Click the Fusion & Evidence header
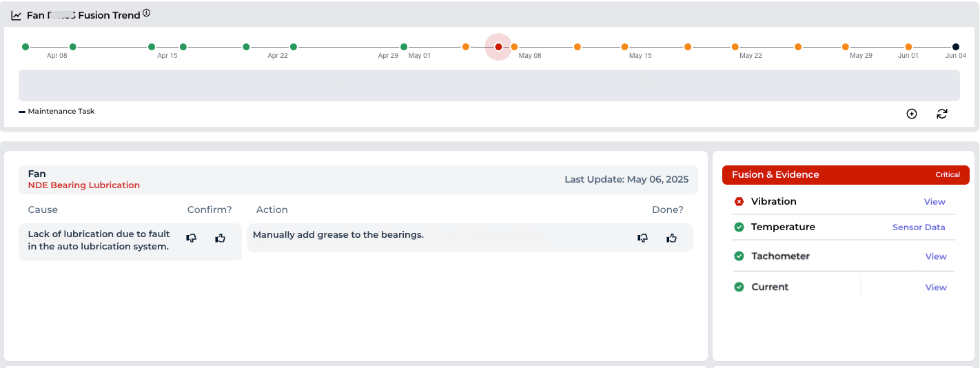980x368 pixels. [846, 175]
